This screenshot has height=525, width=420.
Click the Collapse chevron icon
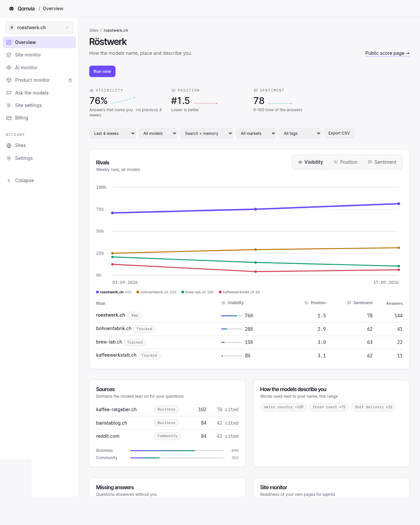9,180
